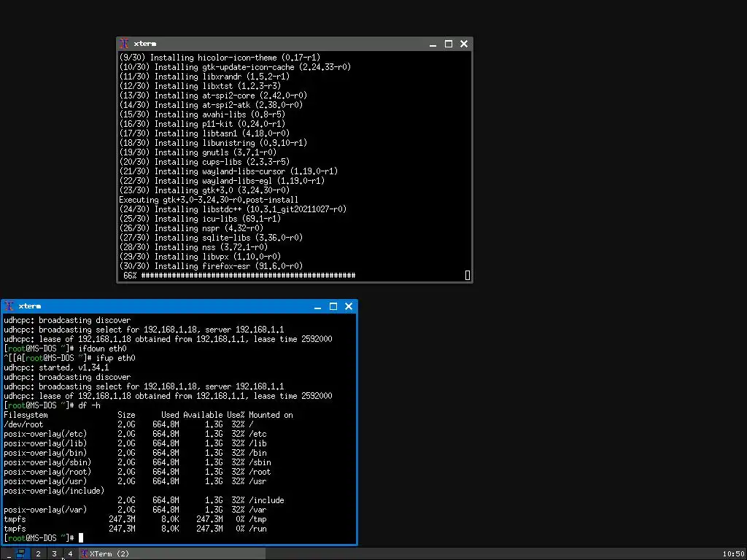747x560 pixels.
Task: Click the 'Installing gtk-update-icon-cache' line
Action: point(235,67)
